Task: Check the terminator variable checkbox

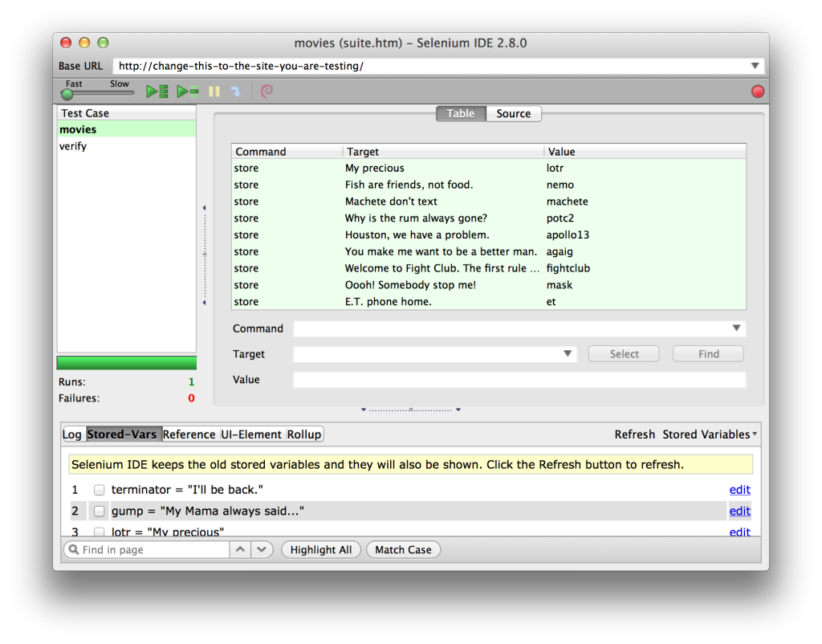Action: (99, 490)
